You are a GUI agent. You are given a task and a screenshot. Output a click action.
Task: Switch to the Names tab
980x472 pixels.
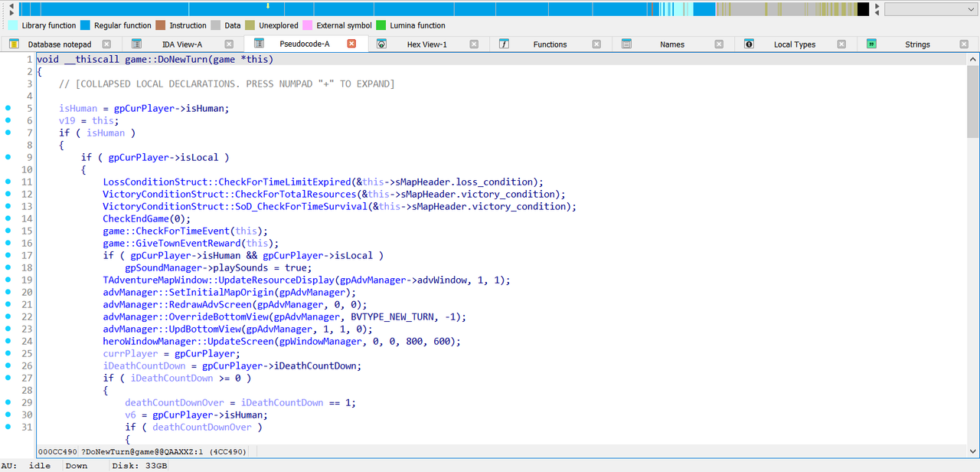click(x=672, y=44)
